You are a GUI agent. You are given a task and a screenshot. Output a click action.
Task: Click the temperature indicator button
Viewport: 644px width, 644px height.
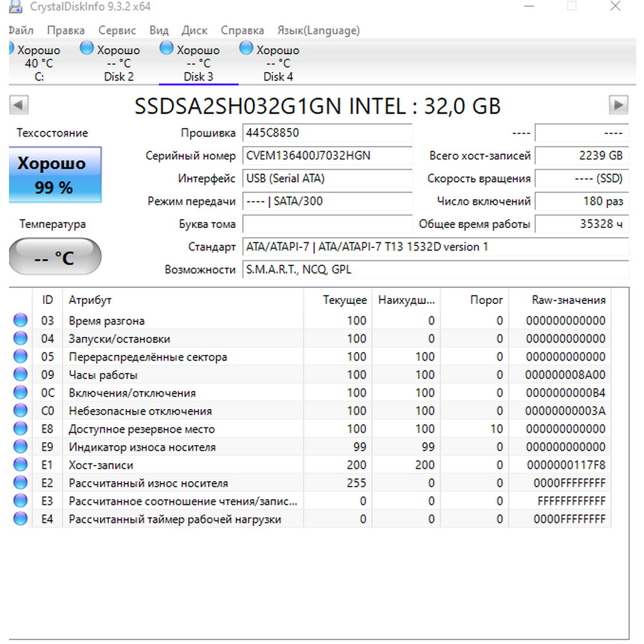[x=55, y=257]
